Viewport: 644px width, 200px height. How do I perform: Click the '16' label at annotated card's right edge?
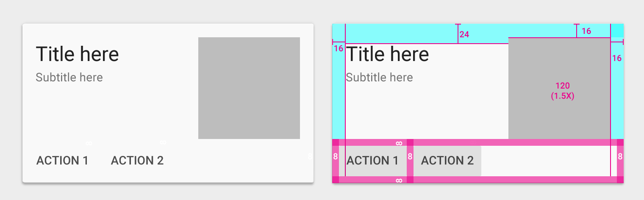(x=617, y=58)
